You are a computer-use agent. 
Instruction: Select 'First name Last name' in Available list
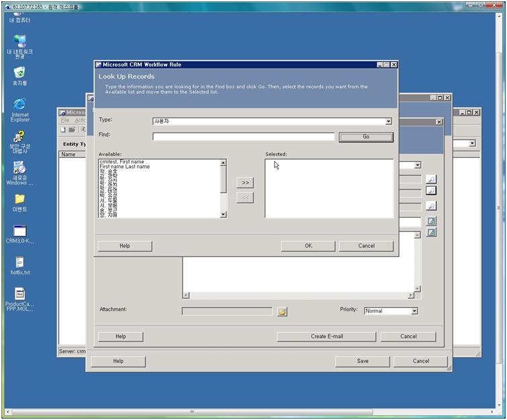(124, 167)
